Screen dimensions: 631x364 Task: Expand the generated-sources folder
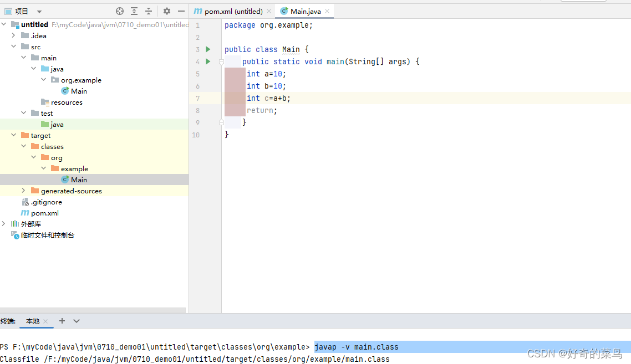[x=23, y=191]
